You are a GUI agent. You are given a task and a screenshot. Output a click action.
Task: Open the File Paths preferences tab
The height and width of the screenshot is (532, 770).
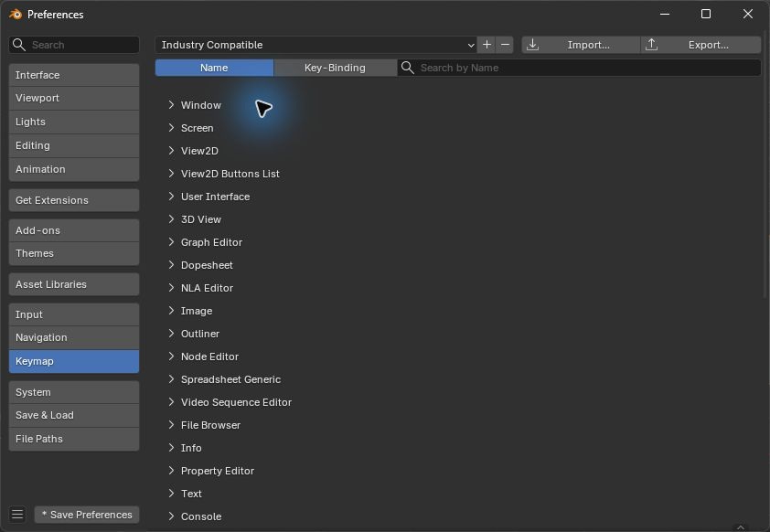click(74, 439)
